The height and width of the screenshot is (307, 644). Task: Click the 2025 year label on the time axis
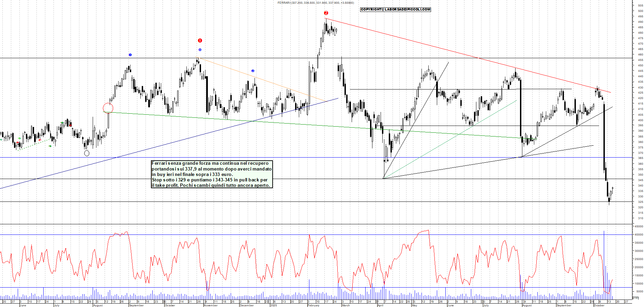273,305
